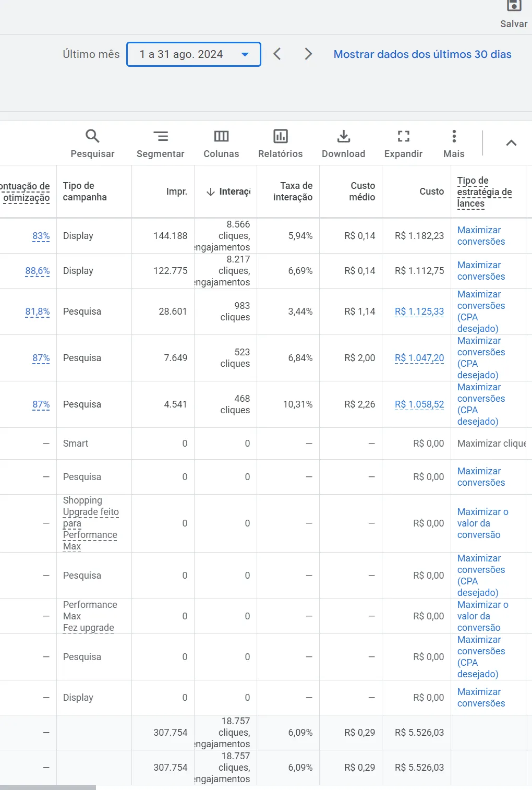Click the Custo médio column header
This screenshot has width=532, height=790.
362,191
